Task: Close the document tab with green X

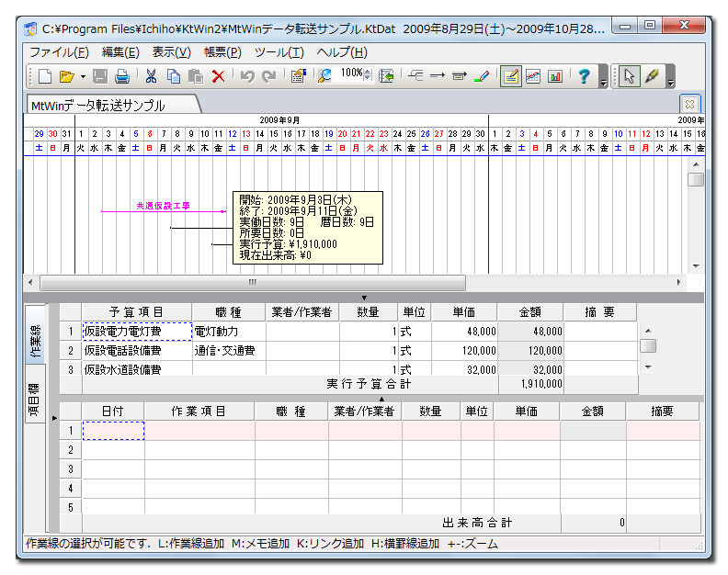Action: (690, 104)
